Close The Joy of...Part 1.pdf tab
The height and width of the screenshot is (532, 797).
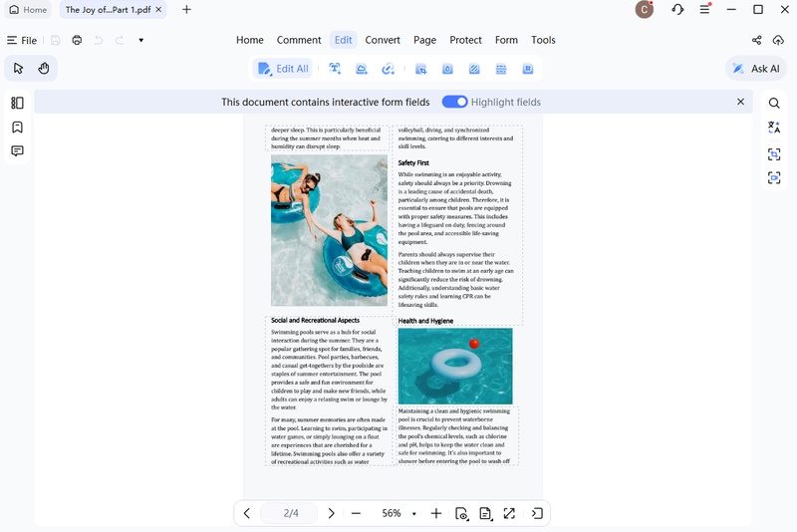(158, 10)
